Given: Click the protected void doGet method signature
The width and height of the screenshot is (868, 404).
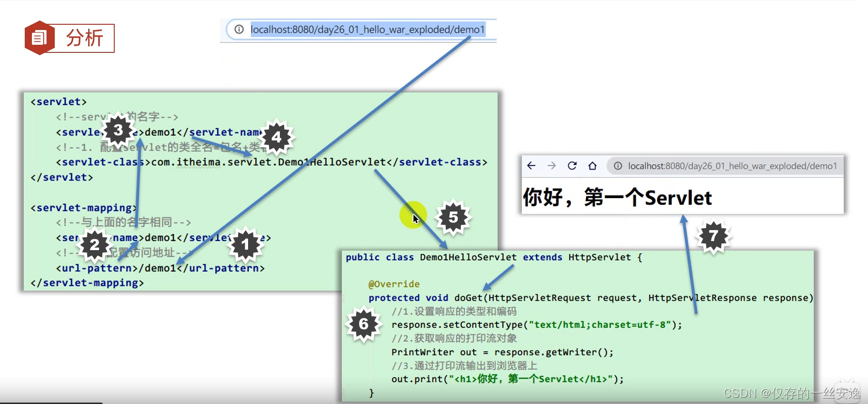Looking at the screenshot, I should pyautogui.click(x=591, y=298).
